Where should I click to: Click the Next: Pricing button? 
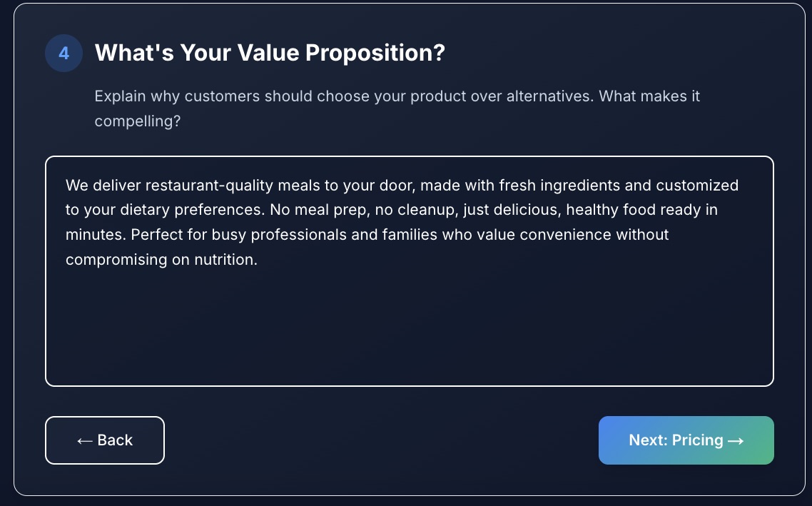(686, 440)
